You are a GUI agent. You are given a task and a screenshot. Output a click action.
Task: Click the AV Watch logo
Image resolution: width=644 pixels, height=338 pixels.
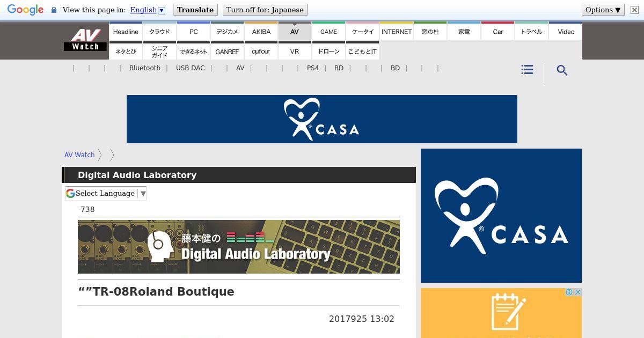[85, 40]
